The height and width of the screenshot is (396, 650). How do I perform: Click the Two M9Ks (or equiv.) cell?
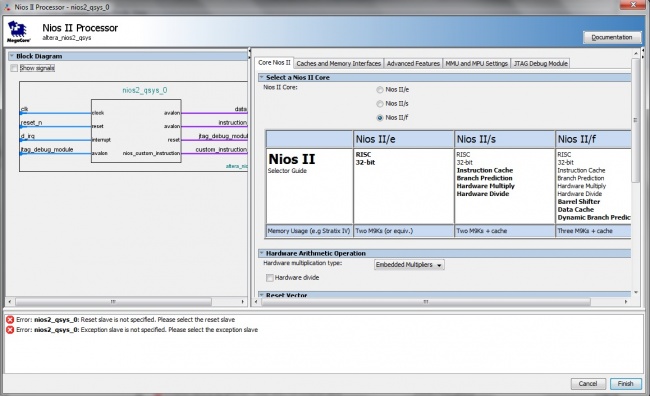(404, 231)
